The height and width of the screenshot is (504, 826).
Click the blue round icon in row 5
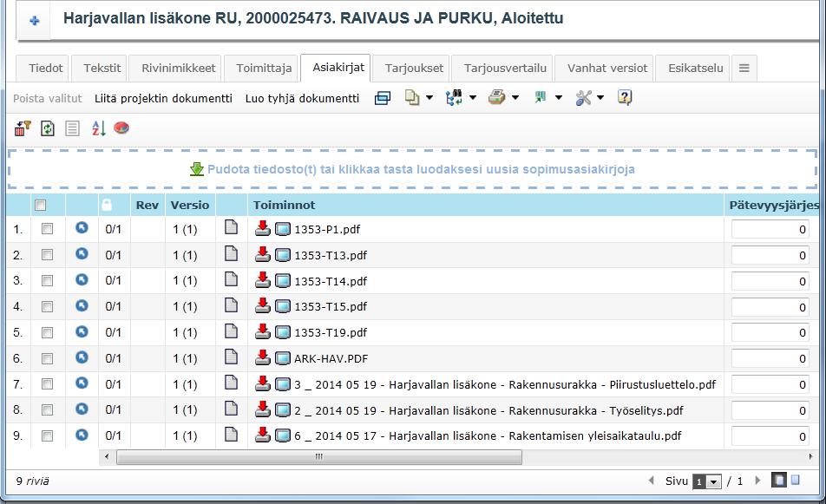[82, 331]
